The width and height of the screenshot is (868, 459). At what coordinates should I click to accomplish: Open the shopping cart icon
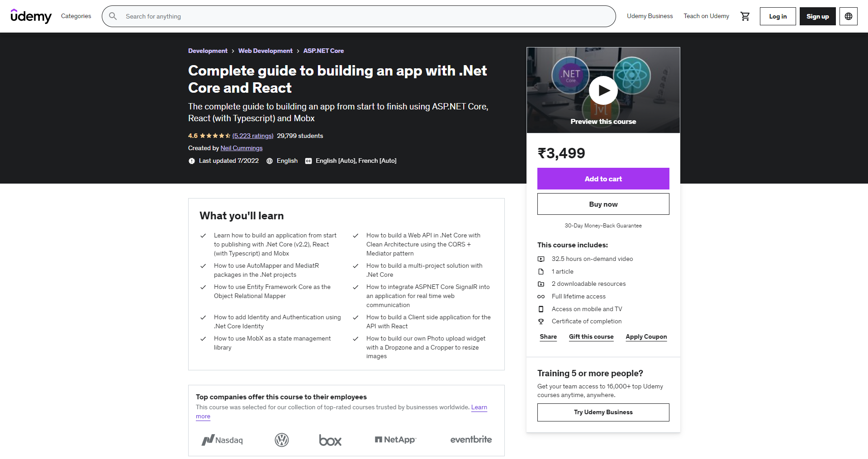[745, 16]
